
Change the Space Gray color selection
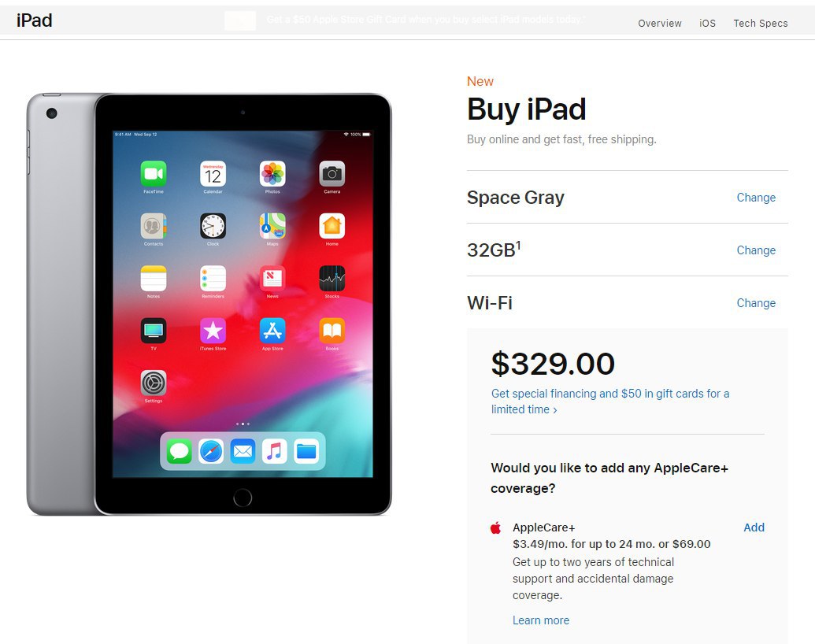tap(756, 198)
